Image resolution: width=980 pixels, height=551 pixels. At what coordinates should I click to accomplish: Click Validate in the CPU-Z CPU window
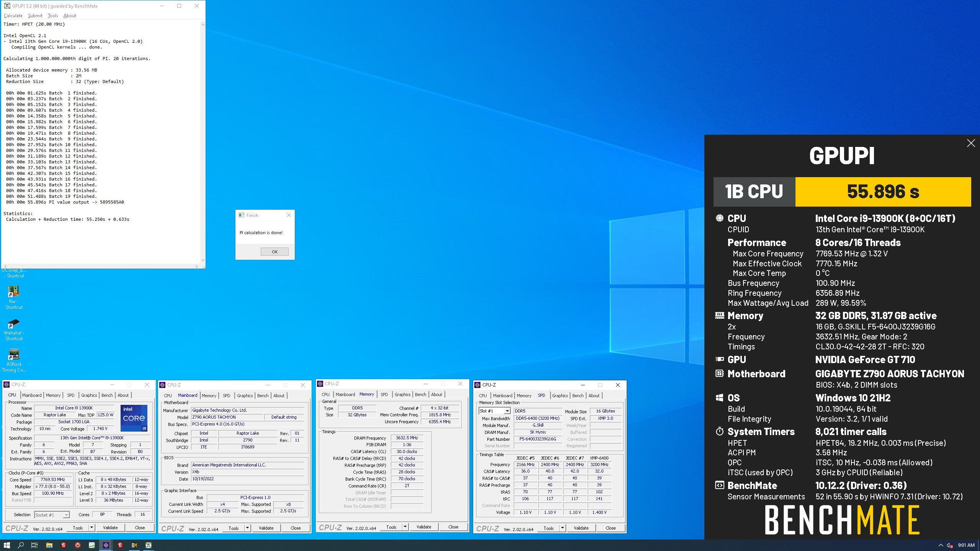point(110,528)
